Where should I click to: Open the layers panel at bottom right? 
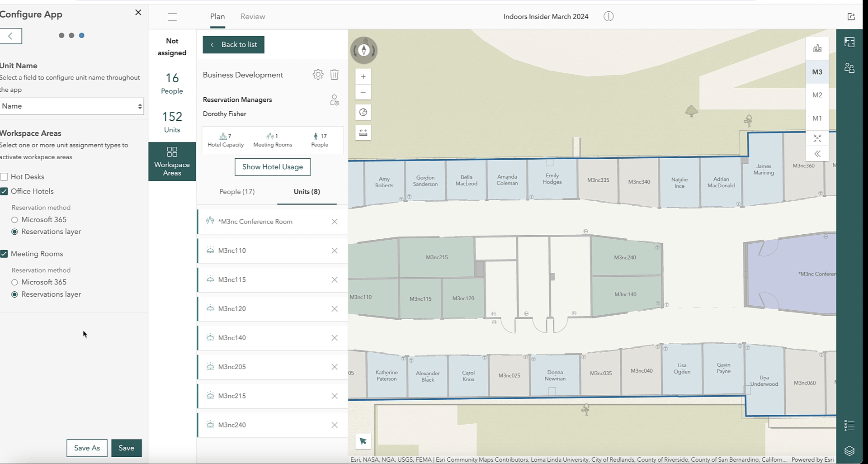click(x=850, y=450)
